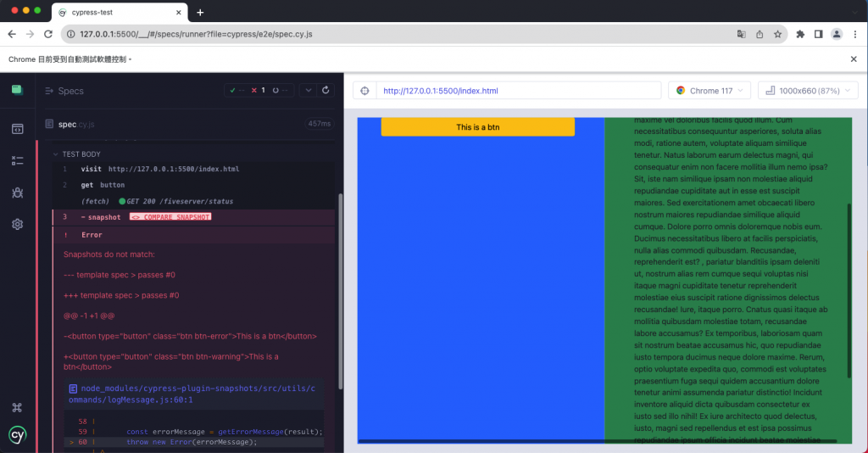Viewport: 868px width, 453px height.
Task: Open the Chrome 117 browser dropdown
Action: click(x=709, y=91)
